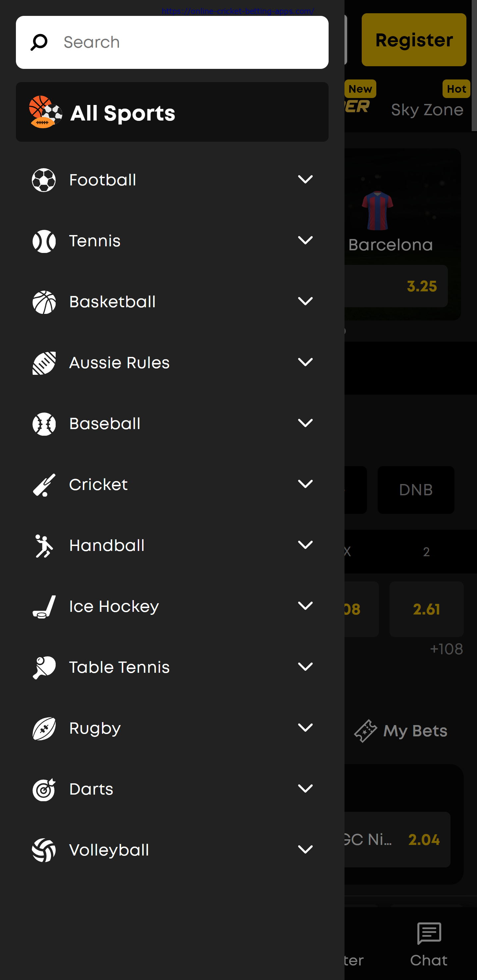Expand the Football chevron
This screenshot has height=980, width=477.
tap(305, 179)
